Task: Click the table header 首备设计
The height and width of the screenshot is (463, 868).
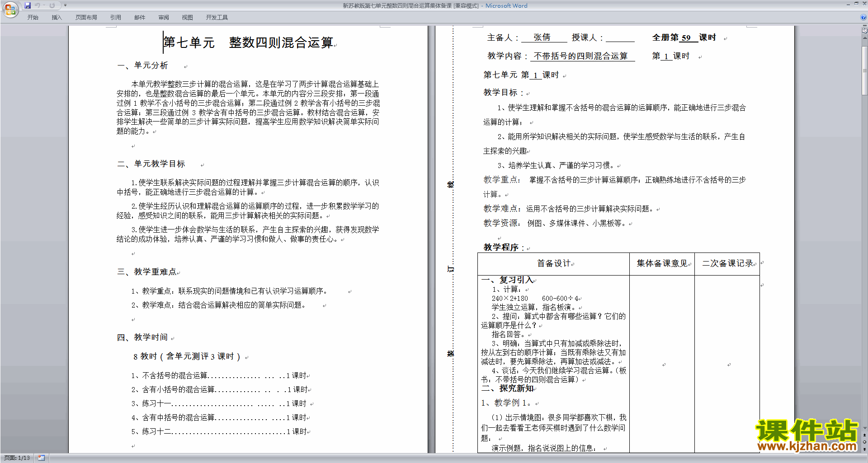Action: [554, 263]
